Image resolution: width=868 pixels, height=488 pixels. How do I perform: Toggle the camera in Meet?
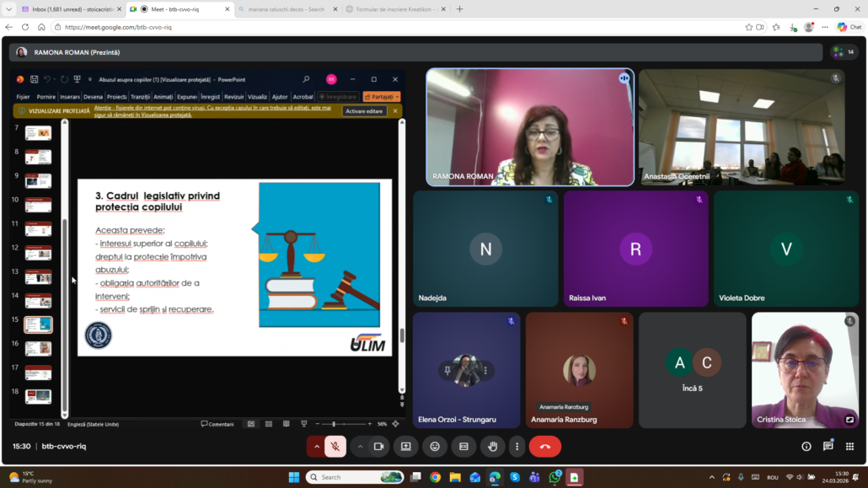coord(378,447)
